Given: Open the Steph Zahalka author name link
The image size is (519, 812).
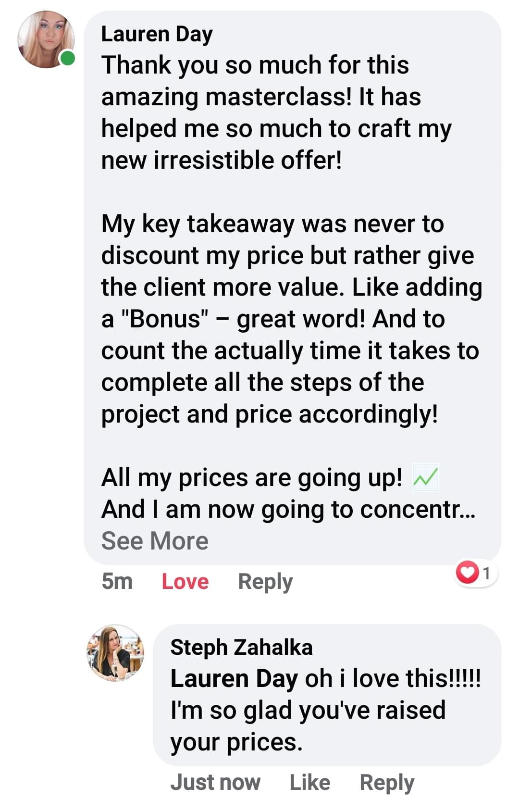Looking at the screenshot, I should [x=241, y=647].
